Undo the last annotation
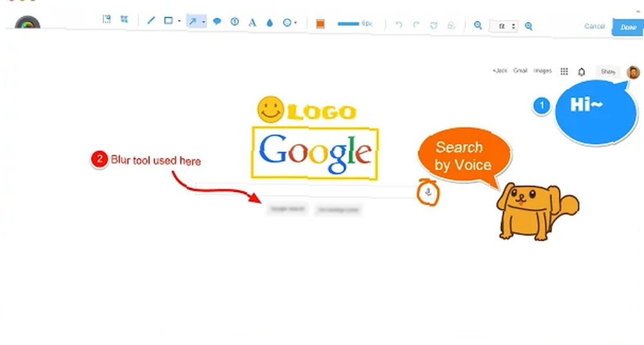Image resolution: width=644 pixels, height=345 pixels. pos(399,25)
